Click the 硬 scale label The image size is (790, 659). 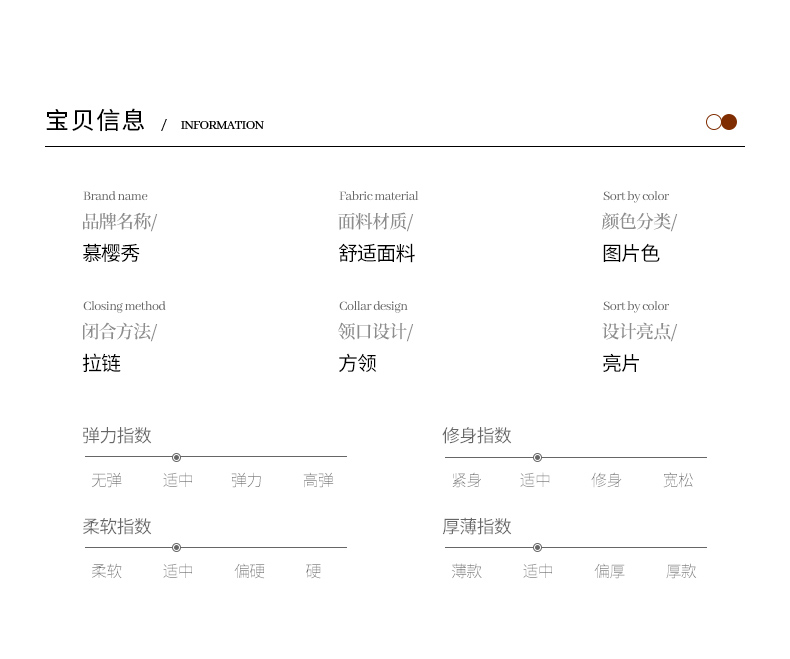click(313, 571)
